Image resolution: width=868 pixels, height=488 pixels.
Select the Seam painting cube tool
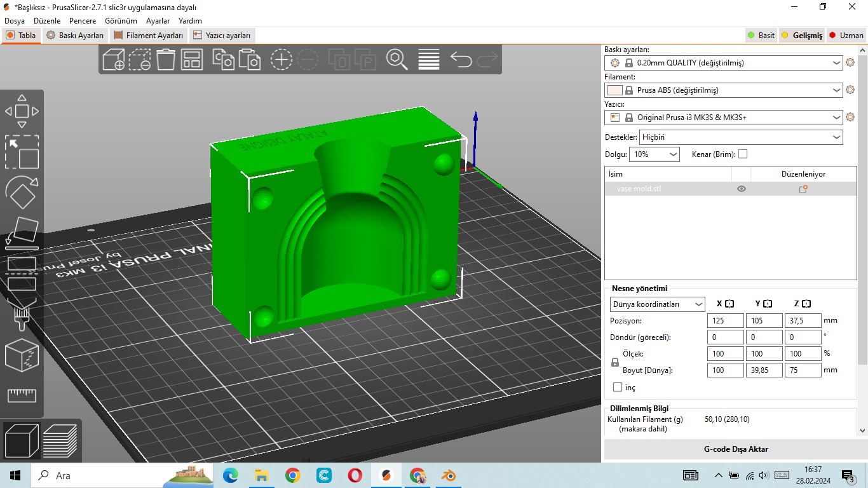(22, 355)
